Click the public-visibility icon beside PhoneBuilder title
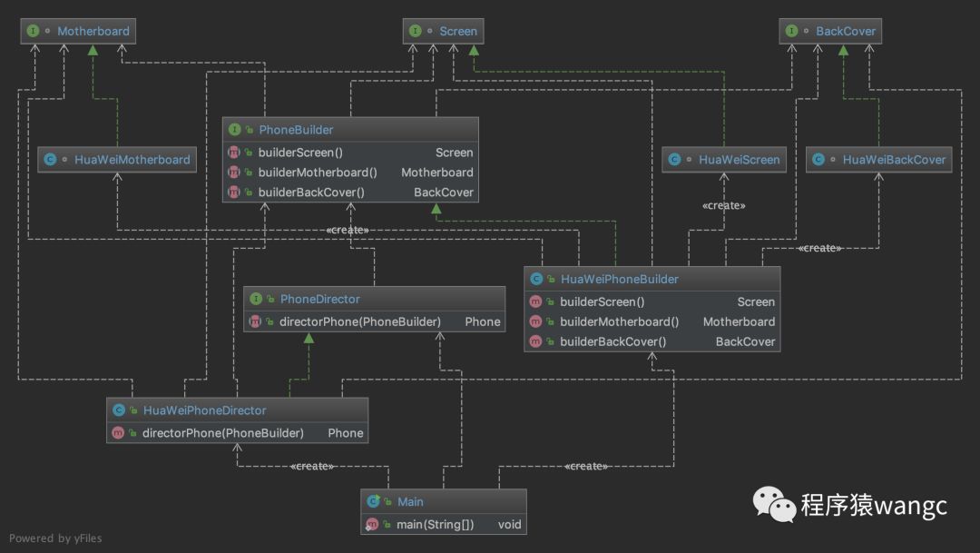The height and width of the screenshot is (553, 980). [x=250, y=130]
